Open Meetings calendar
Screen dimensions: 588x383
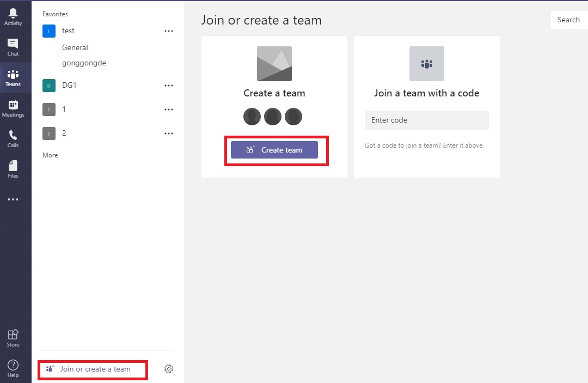coord(13,109)
